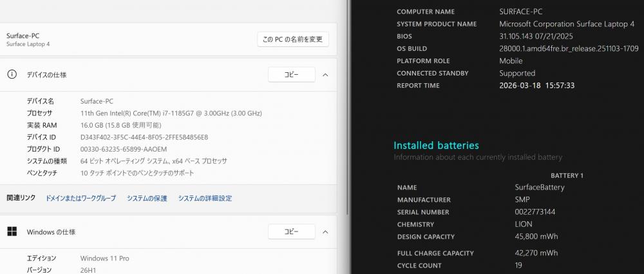Select the エディション label

click(41, 259)
